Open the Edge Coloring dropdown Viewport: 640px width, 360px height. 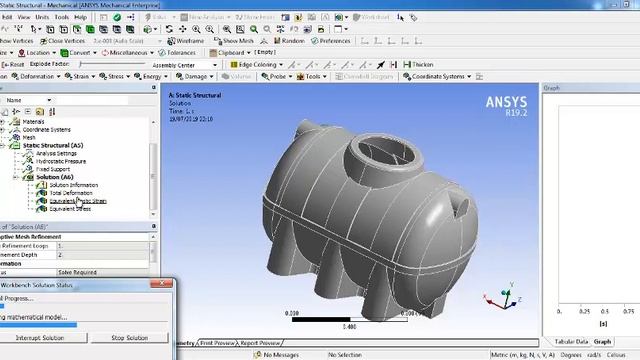(257, 64)
